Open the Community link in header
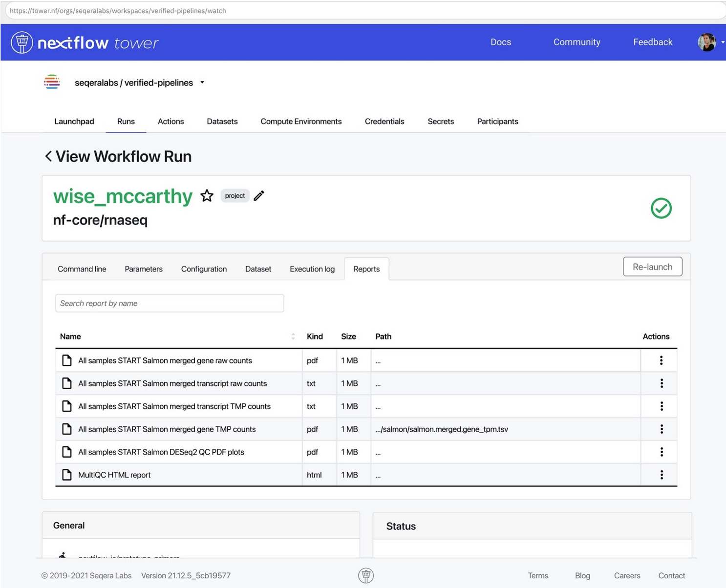726x588 pixels. [577, 42]
